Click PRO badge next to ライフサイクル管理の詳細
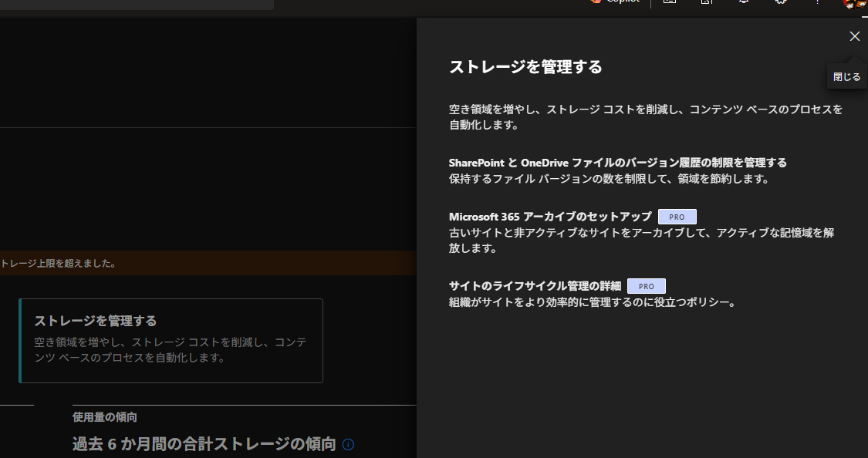Image resolution: width=868 pixels, height=458 pixels. [646, 286]
